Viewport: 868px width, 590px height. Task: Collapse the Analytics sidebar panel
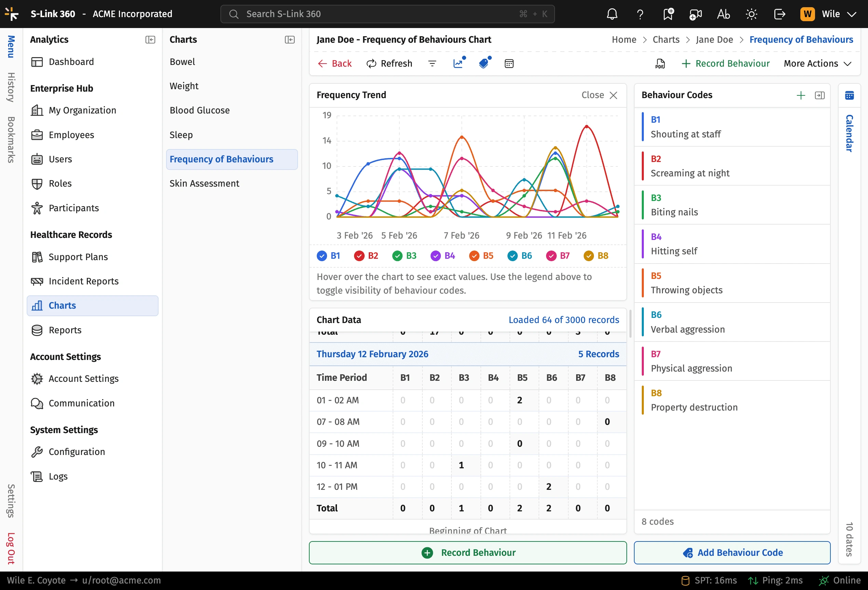150,40
